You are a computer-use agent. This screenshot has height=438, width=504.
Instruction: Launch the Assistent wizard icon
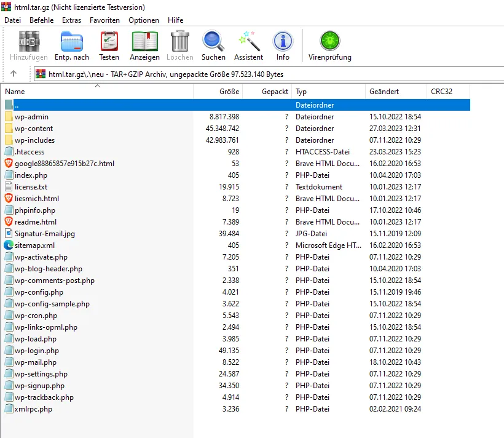point(249,41)
